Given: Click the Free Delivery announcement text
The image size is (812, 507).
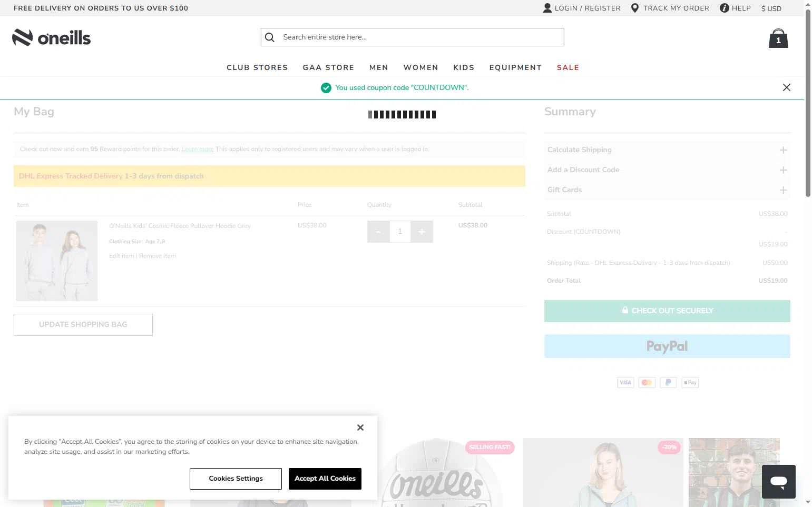Looking at the screenshot, I should click(101, 8).
